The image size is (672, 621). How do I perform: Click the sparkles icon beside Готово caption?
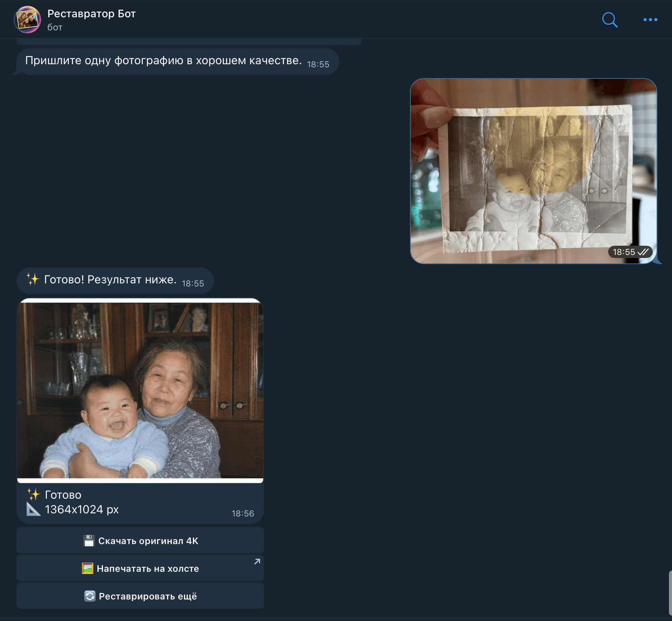tap(33, 494)
